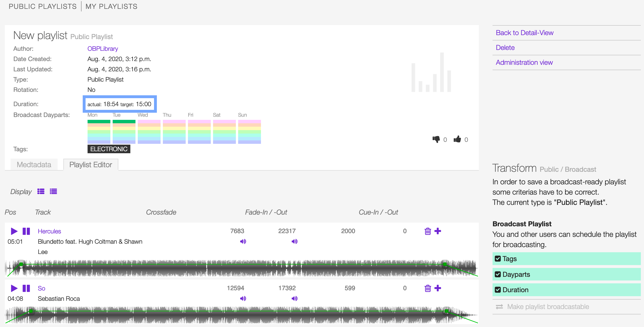This screenshot has width=644, height=327.
Task: Click plus icon on the So track
Action: click(x=438, y=288)
